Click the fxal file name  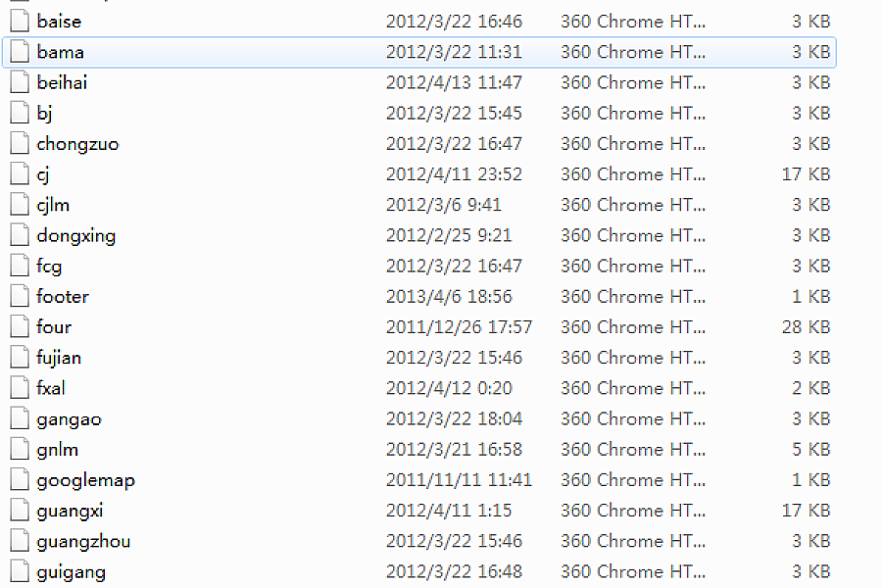pyautogui.click(x=51, y=388)
